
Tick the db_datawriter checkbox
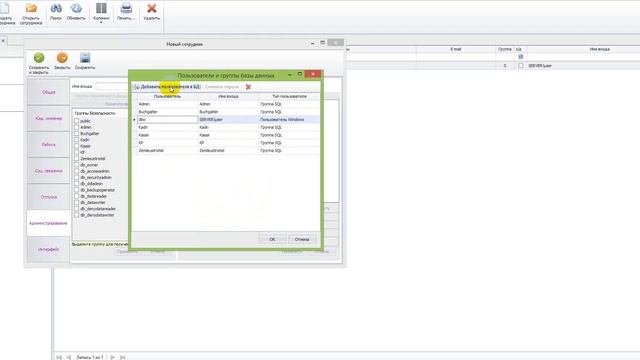click(76, 202)
